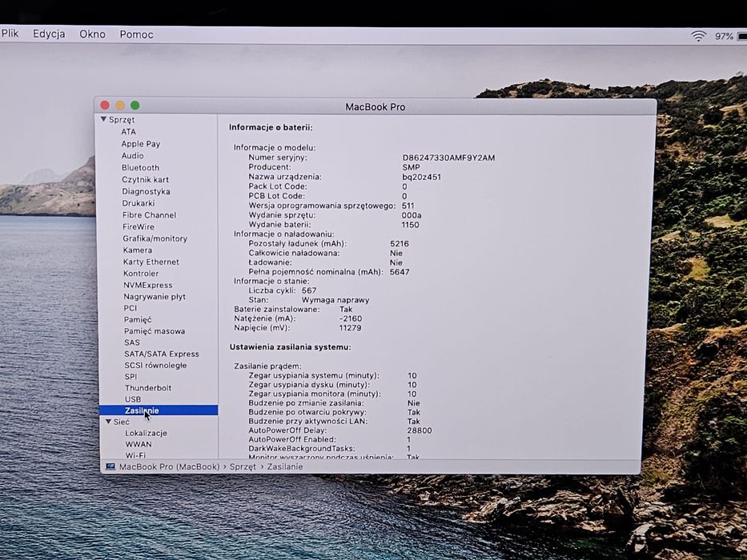Select Karty Ethernet in the sidebar
This screenshot has height=560, width=747.
(151, 262)
